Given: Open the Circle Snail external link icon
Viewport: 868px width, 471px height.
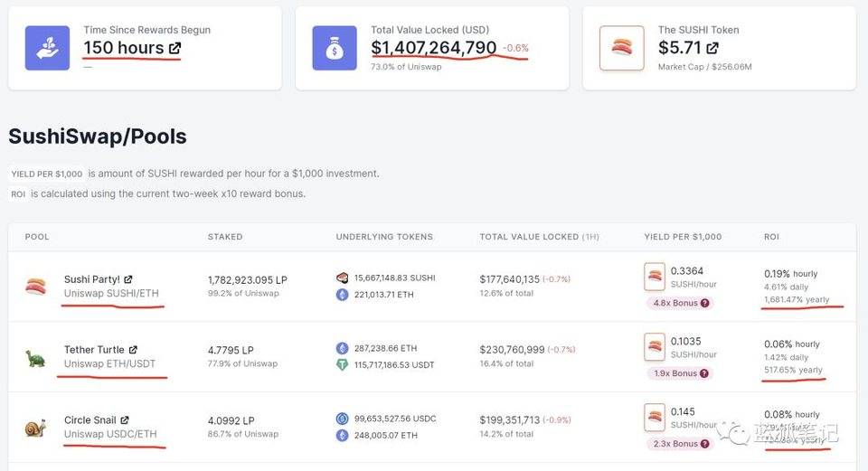Looking at the screenshot, I should point(125,420).
